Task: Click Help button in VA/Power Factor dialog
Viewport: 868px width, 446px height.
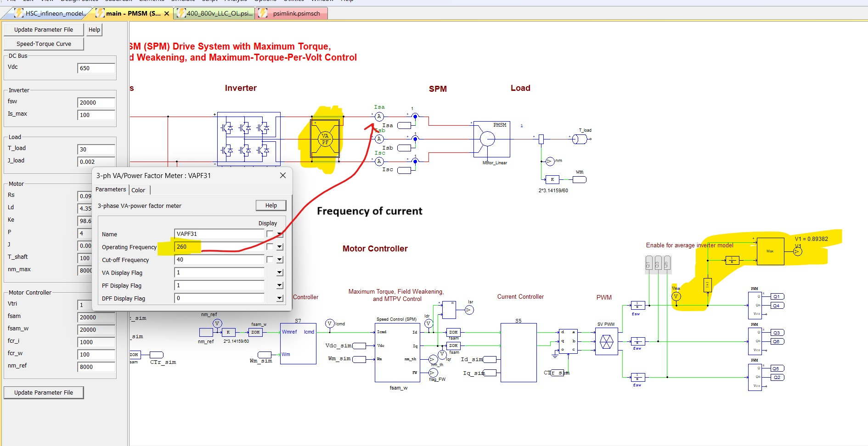Action: pyautogui.click(x=271, y=206)
